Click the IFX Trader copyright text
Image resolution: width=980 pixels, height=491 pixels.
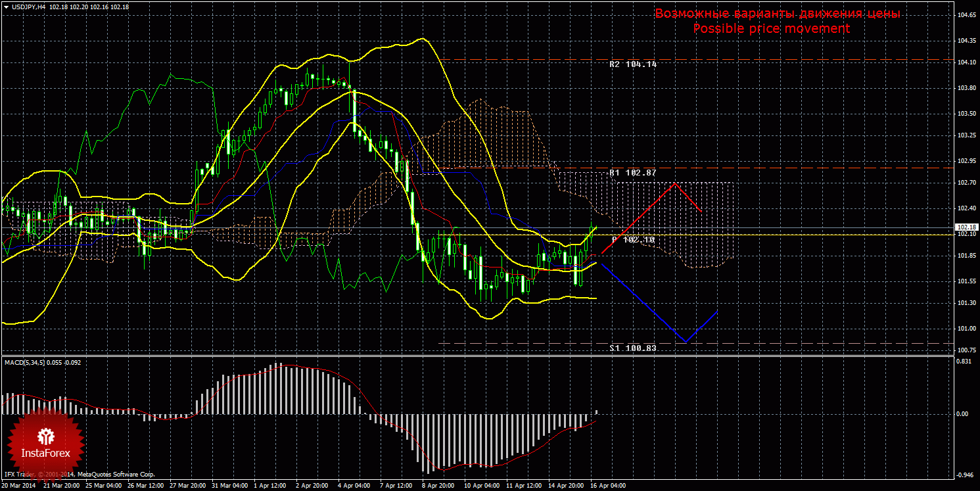(x=79, y=474)
